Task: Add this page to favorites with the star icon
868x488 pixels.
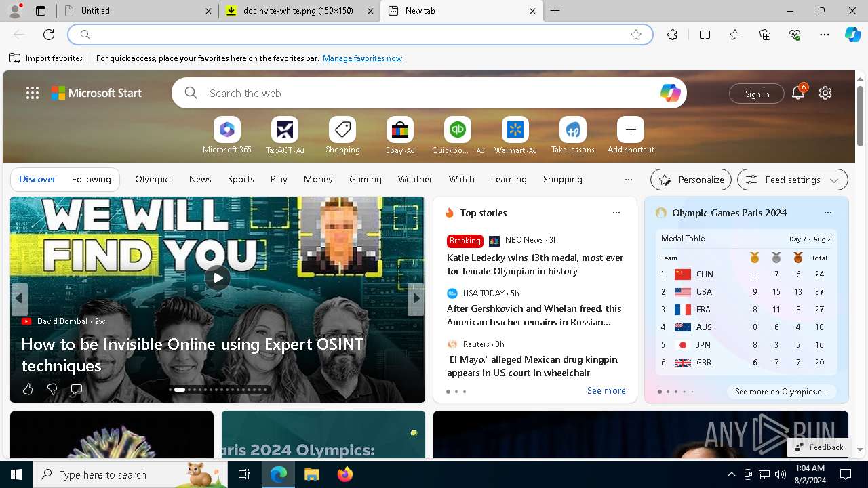Action: (636, 35)
